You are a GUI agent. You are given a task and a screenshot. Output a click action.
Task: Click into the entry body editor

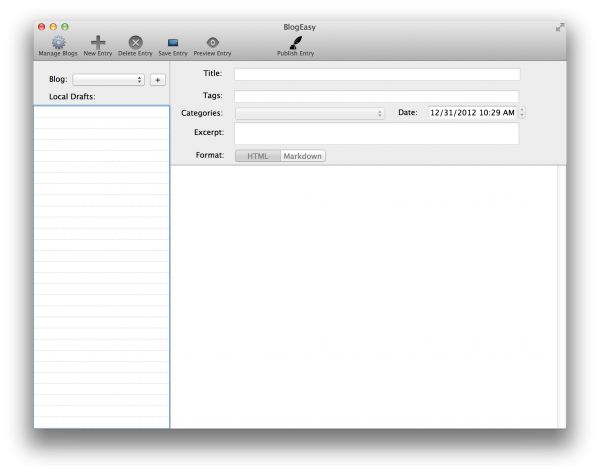coord(364,297)
